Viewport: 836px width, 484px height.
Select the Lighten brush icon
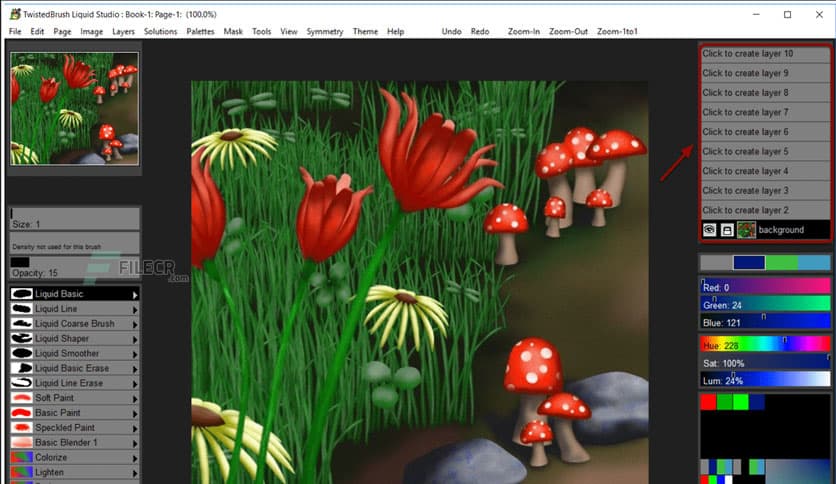22,472
